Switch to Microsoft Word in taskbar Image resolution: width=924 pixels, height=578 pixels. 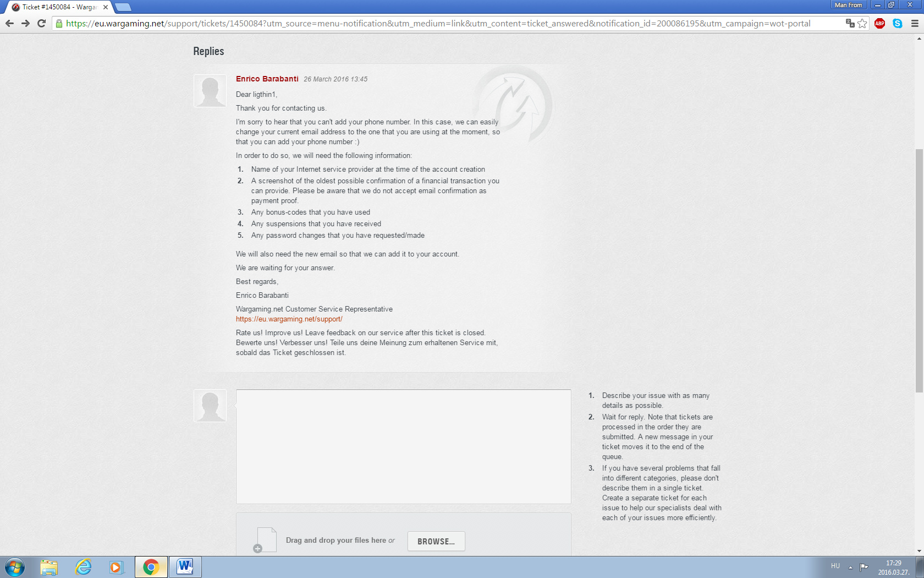185,567
